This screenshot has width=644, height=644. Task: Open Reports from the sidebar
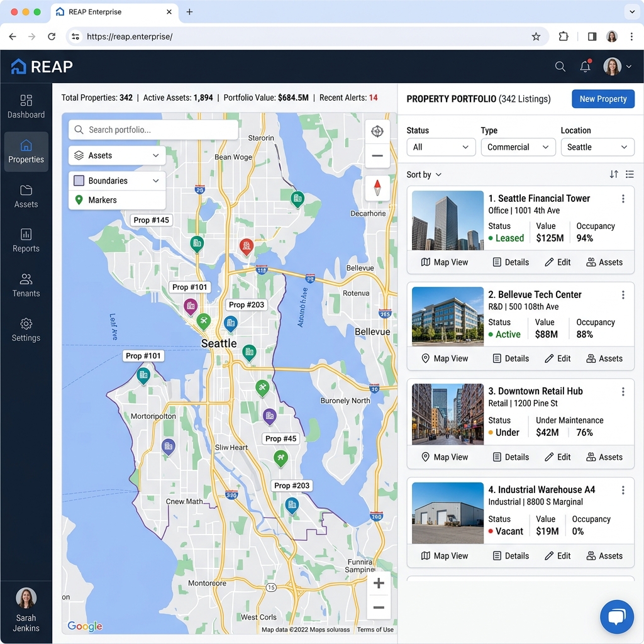26,241
